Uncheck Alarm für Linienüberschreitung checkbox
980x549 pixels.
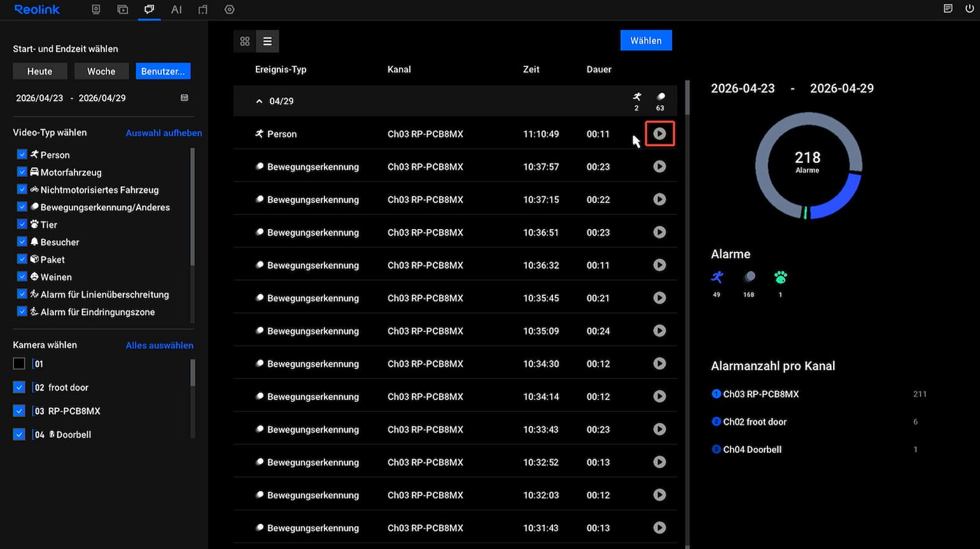22,295
